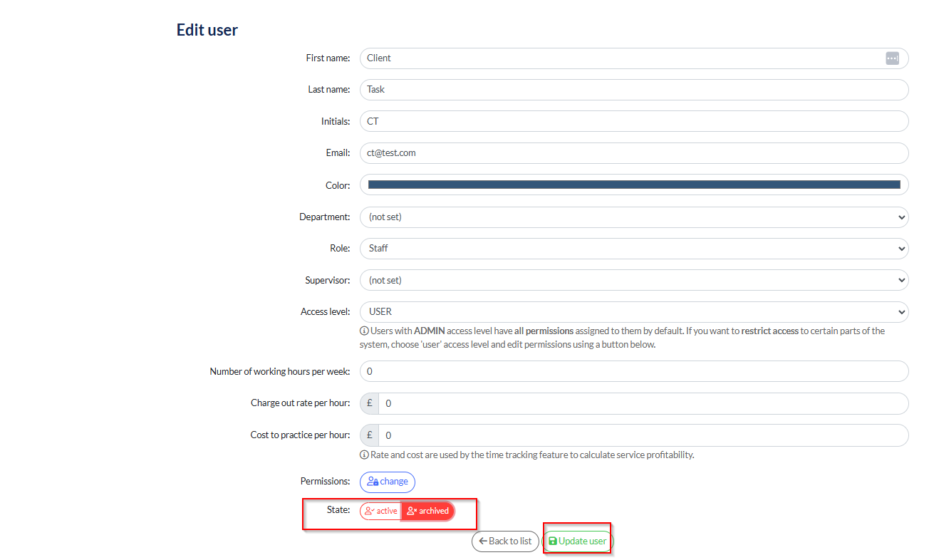Click the Email input field
The width and height of the screenshot is (929, 560).
(x=633, y=153)
